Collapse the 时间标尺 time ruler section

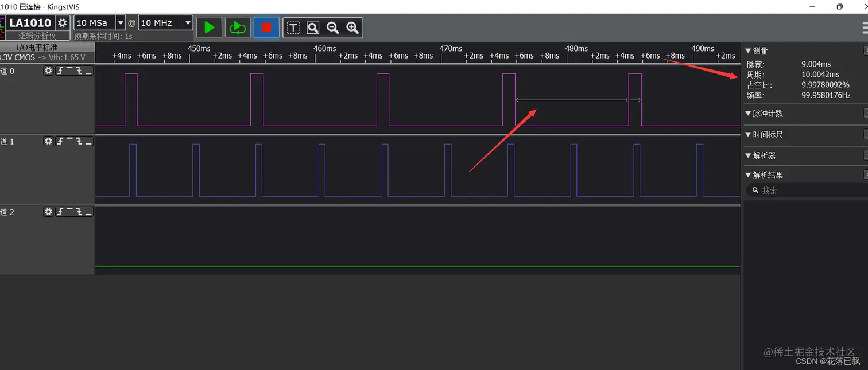[x=748, y=135]
